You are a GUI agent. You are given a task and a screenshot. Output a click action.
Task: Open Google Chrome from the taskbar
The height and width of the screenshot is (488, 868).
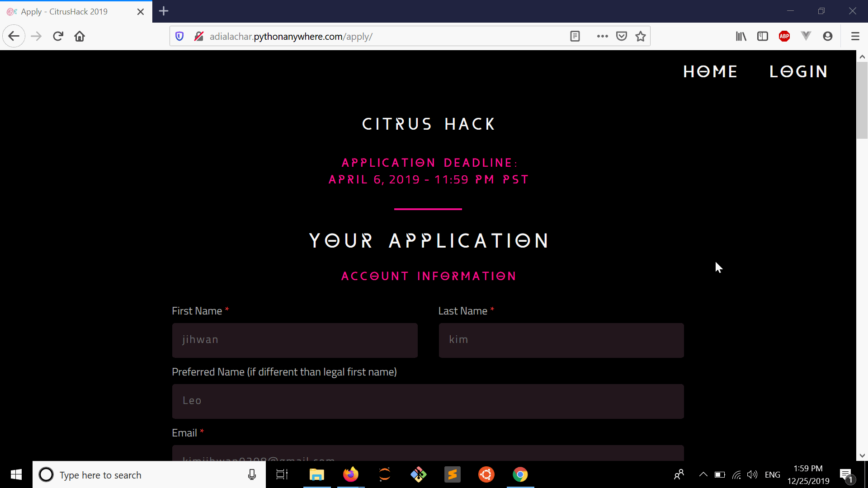click(x=520, y=474)
